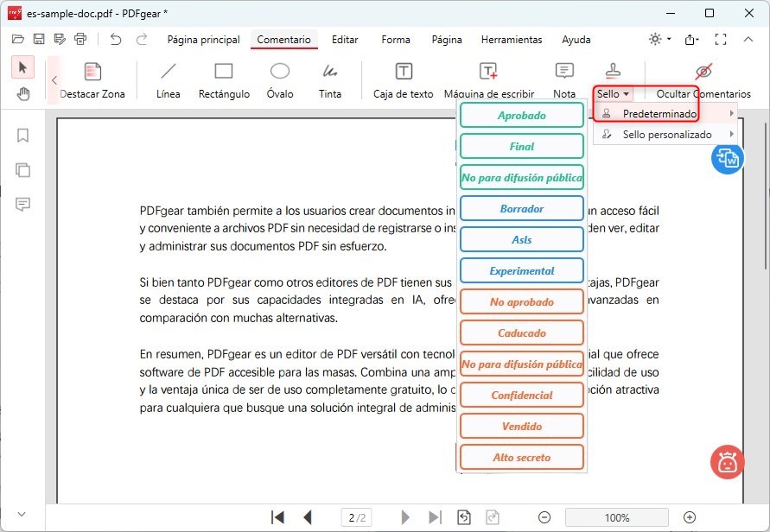Toggle the light/dark appearance mode icon
770x532 pixels.
pos(652,39)
